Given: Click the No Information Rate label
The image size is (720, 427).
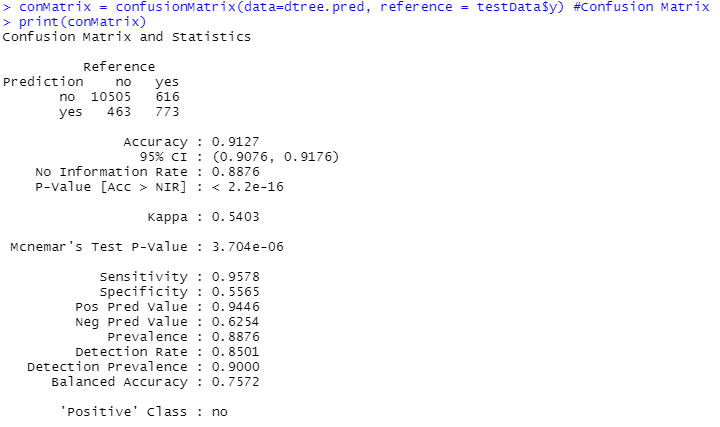Looking at the screenshot, I should (111, 171).
